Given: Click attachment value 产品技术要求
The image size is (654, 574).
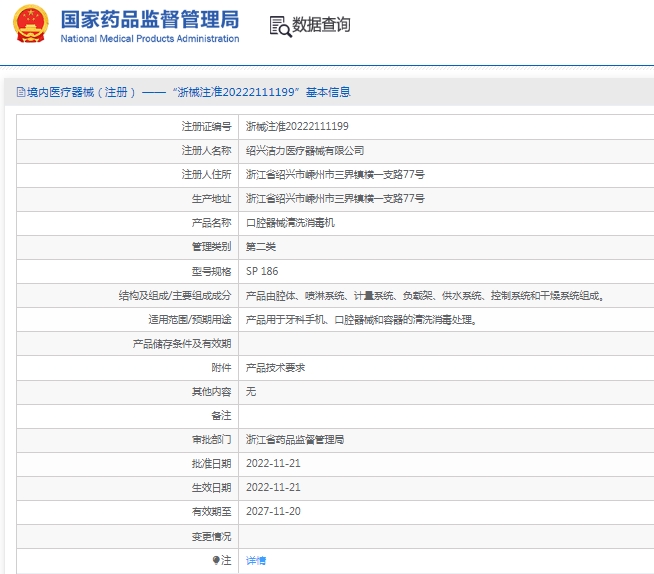Looking at the screenshot, I should [x=275, y=368].
